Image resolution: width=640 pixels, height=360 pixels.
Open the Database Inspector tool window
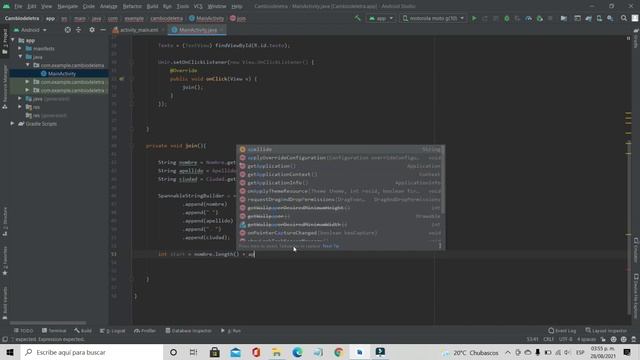[x=189, y=331]
